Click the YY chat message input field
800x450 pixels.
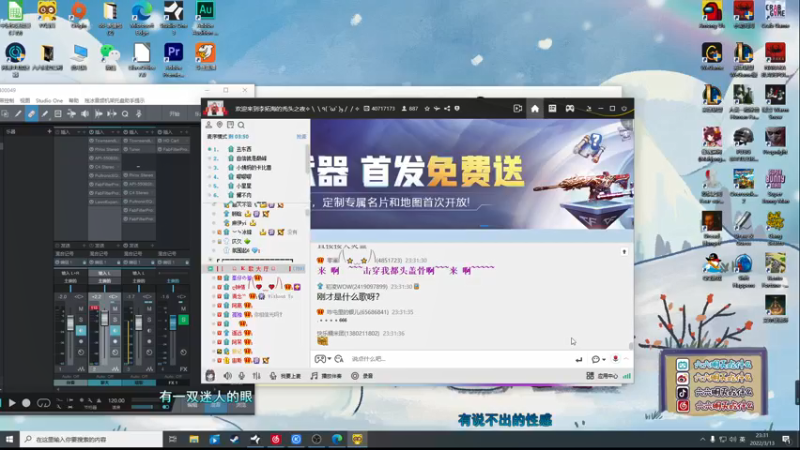[x=459, y=359]
